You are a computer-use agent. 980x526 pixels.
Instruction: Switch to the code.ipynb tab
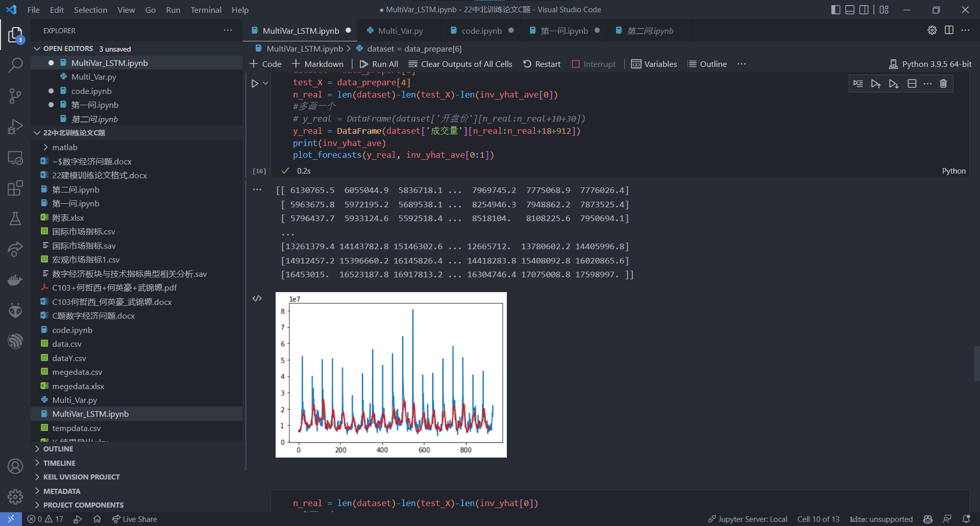click(481, 31)
